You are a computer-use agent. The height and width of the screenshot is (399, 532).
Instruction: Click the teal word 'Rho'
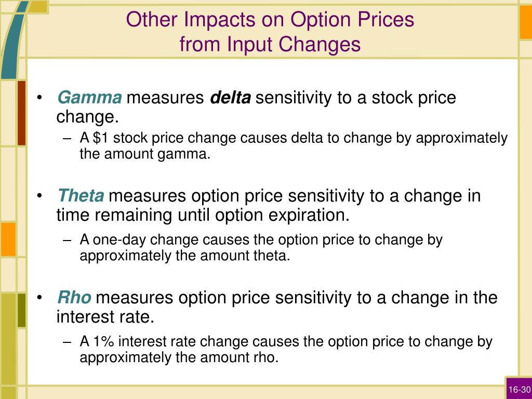[x=74, y=298]
